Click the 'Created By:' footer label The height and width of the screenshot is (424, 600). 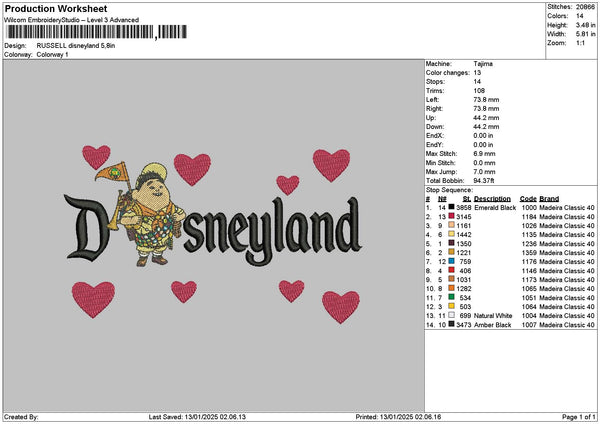[x=21, y=417]
